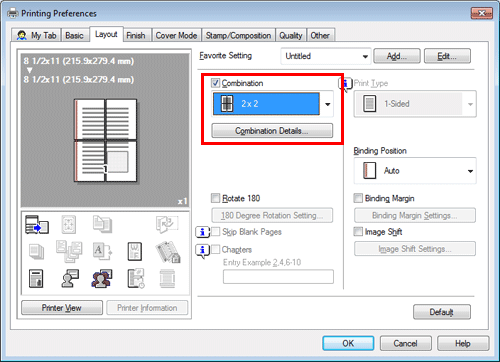Click the document with clock icon
This screenshot has height=362, width=500.
pyautogui.click(x=136, y=278)
